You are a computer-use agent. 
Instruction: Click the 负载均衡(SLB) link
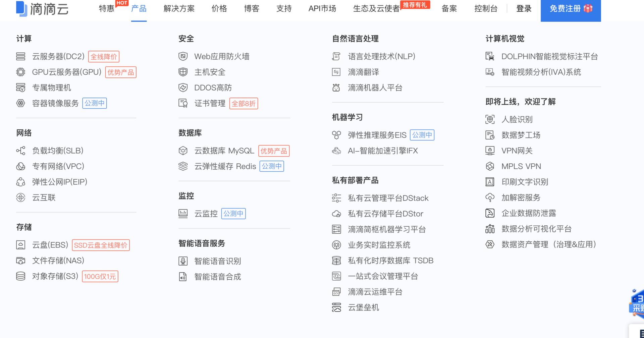click(x=58, y=151)
